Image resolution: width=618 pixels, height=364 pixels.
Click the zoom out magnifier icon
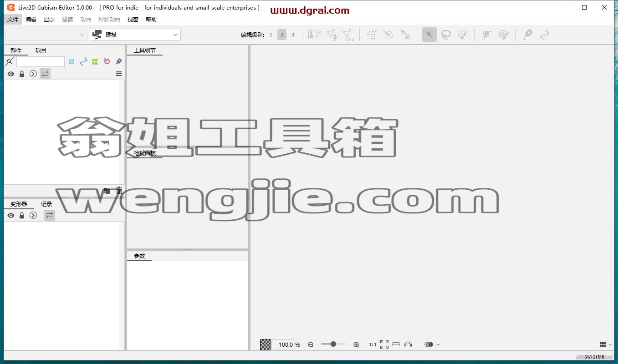tap(311, 344)
